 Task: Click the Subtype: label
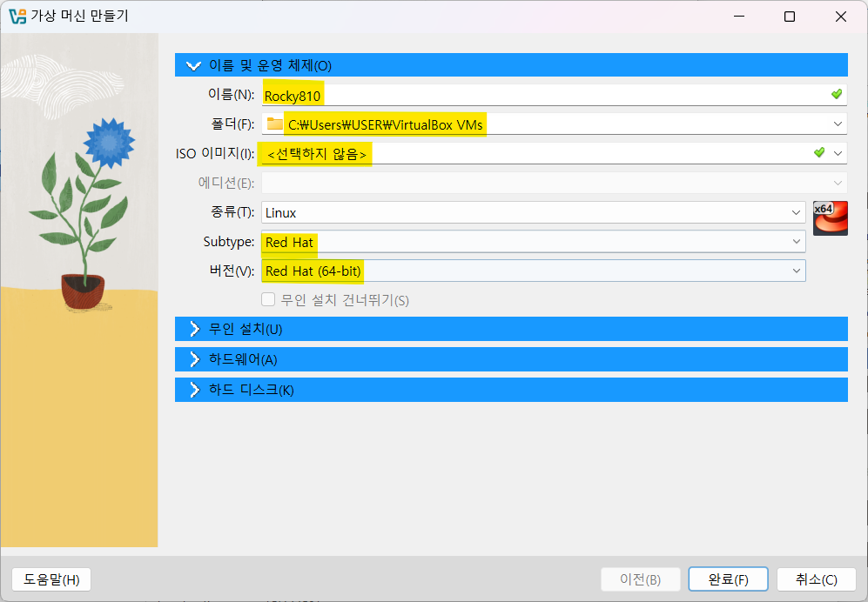229,242
